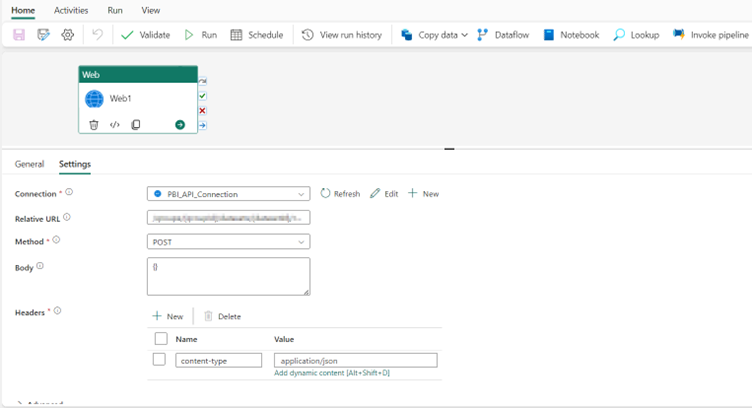752x408 pixels.
Task: Click the Web activity green header
Action: (138, 74)
